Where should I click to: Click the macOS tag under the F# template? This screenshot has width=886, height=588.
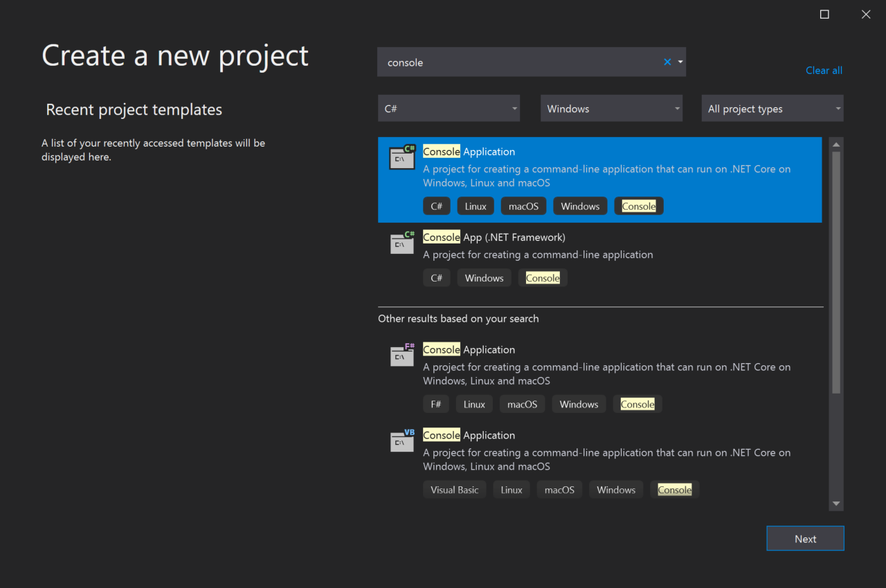click(x=522, y=404)
